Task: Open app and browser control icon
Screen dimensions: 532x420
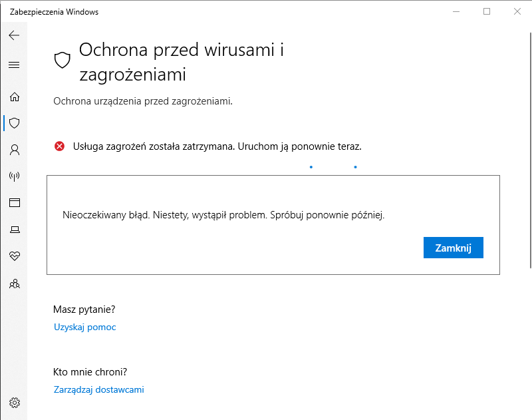Action: [14, 203]
